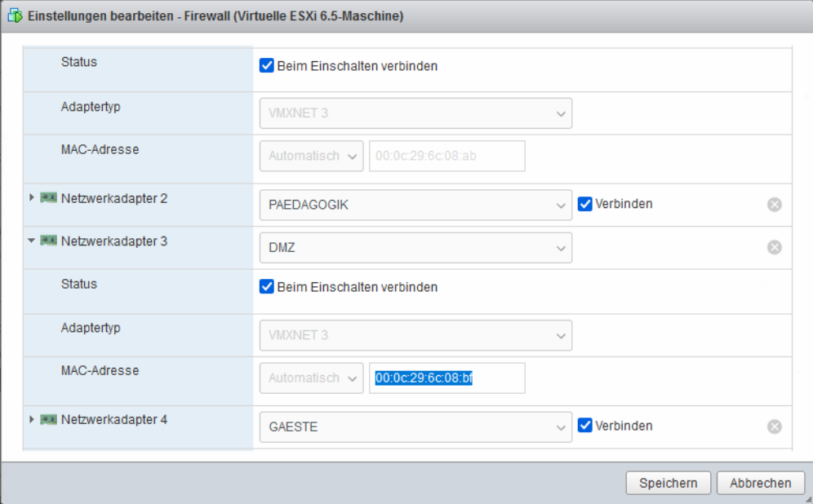813x504 pixels.
Task: Expand the Netzwerkadapter 2 section
Action: 32,197
